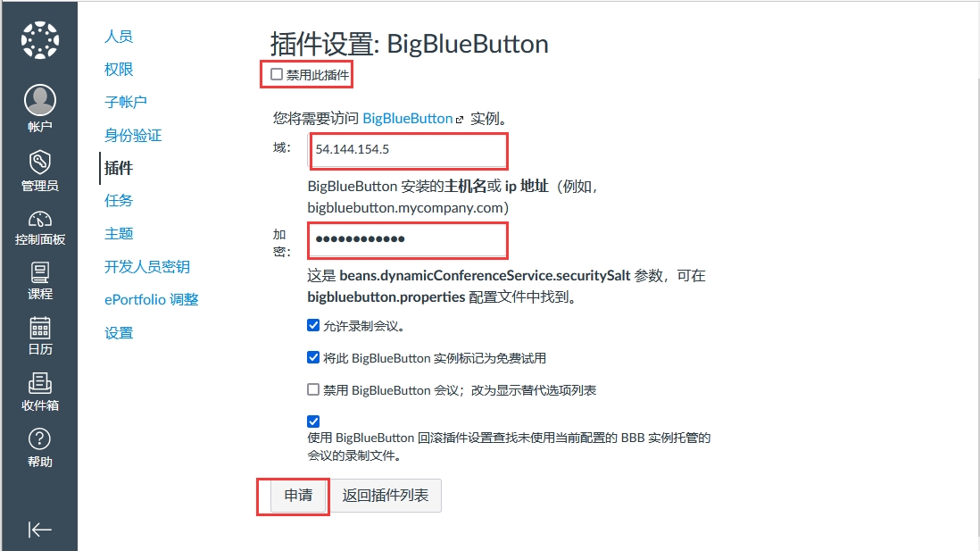Open the 帮助 help icon
Image resolution: width=980 pixels, height=551 pixels.
pyautogui.click(x=39, y=439)
